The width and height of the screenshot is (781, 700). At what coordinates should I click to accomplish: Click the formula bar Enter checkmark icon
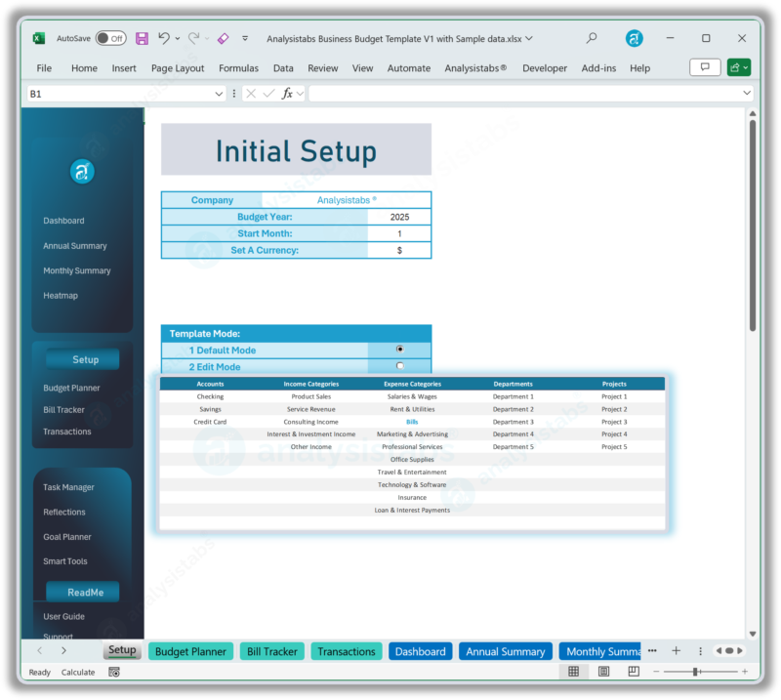[x=269, y=94]
